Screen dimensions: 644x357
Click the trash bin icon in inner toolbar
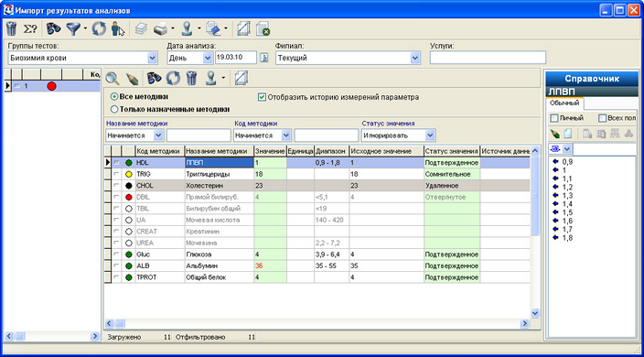click(x=191, y=78)
